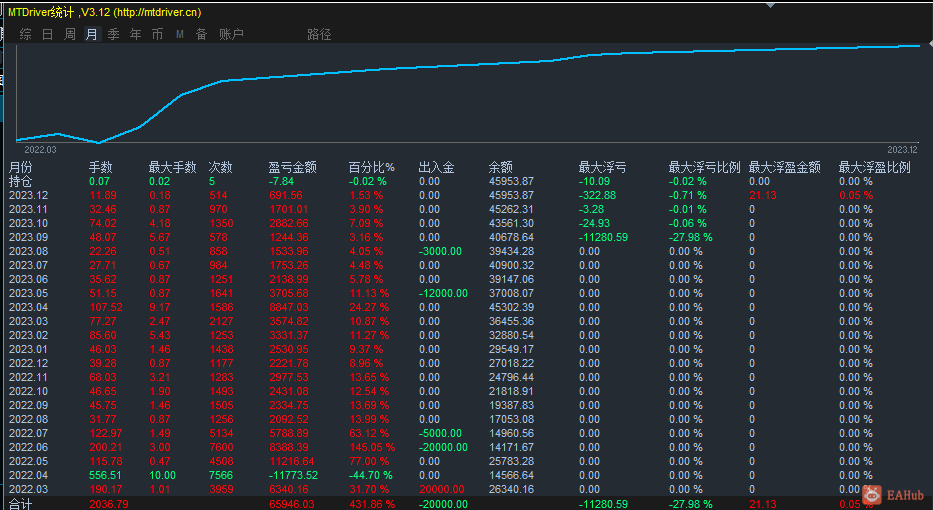Image resolution: width=933 pixels, height=510 pixels.
Task: Click the 2023.12 chart end label
Action: pyautogui.click(x=902, y=150)
